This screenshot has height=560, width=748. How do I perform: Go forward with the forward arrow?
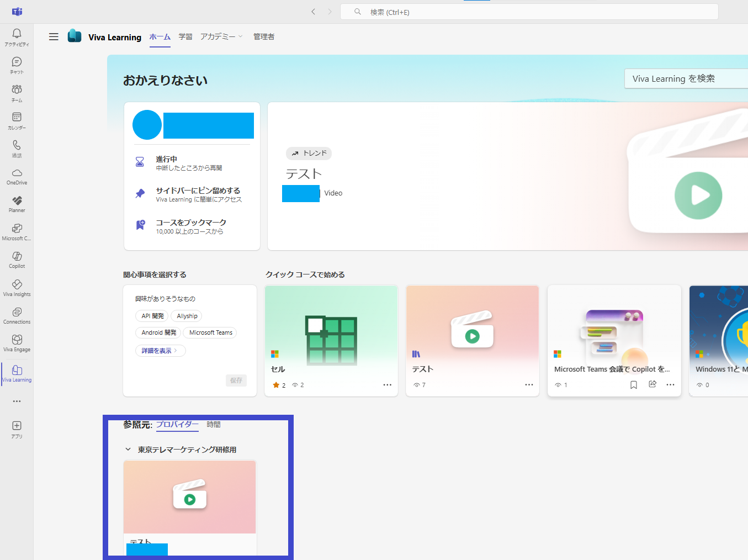pos(330,12)
